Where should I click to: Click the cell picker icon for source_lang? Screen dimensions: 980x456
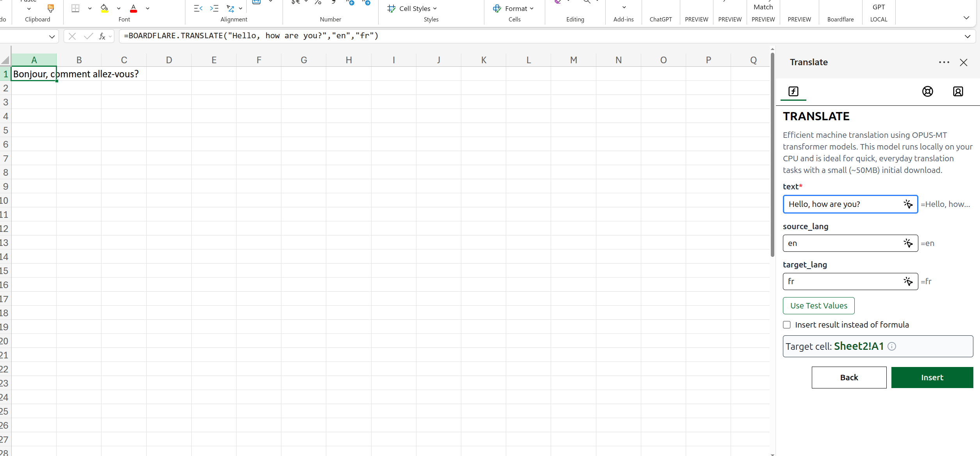(x=908, y=243)
